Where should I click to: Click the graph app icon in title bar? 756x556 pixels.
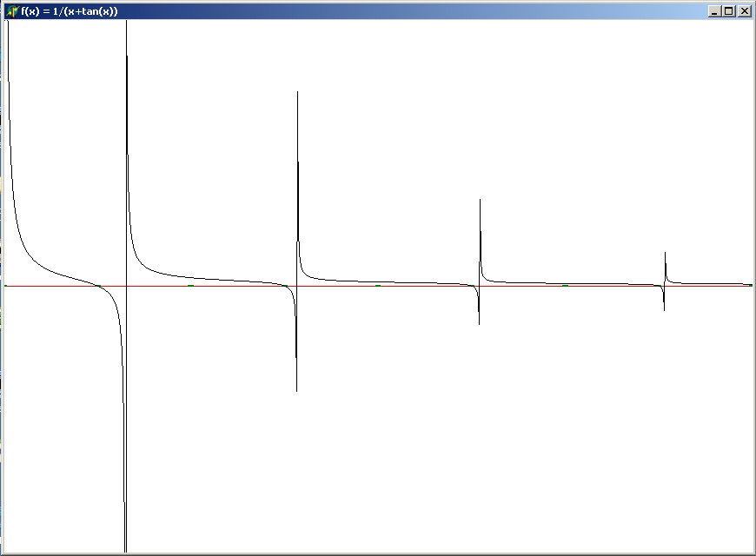coord(11,11)
